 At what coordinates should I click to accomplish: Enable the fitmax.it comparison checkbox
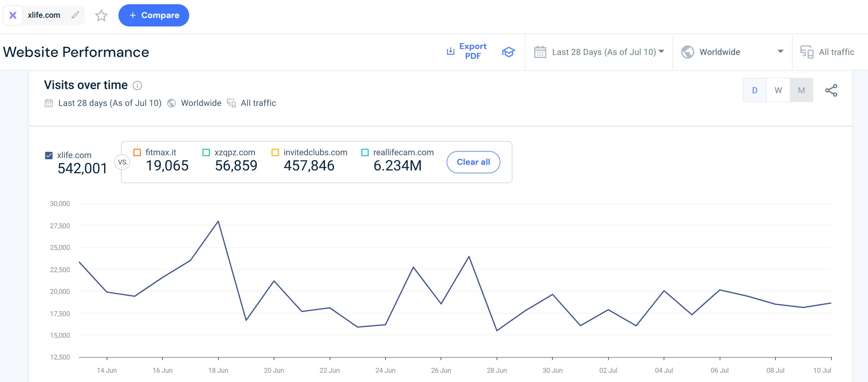click(137, 152)
